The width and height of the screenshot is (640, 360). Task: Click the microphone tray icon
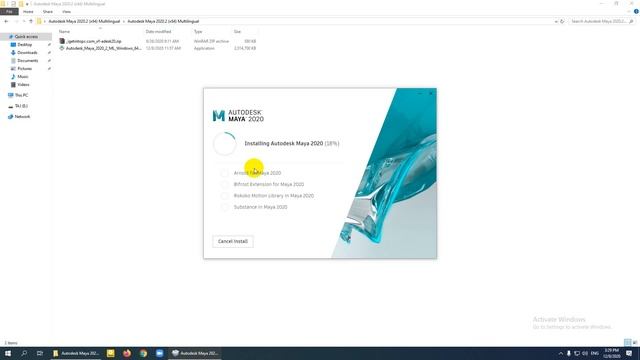(x=569, y=353)
